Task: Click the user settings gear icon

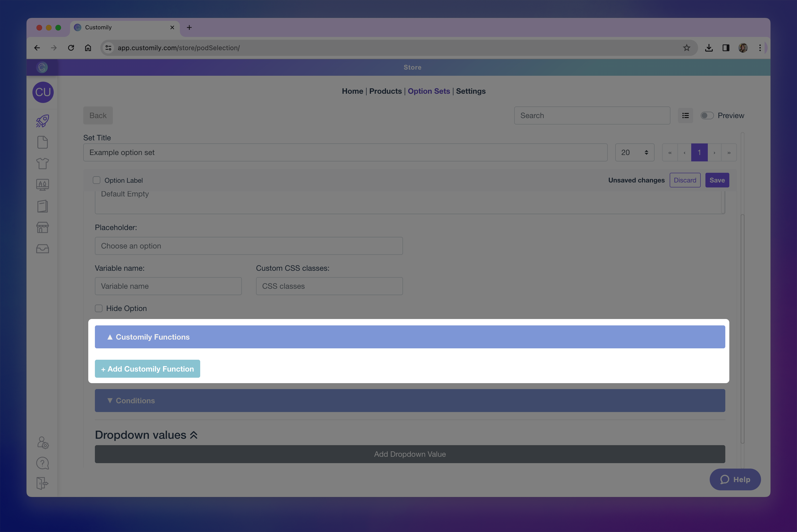Action: pyautogui.click(x=43, y=443)
